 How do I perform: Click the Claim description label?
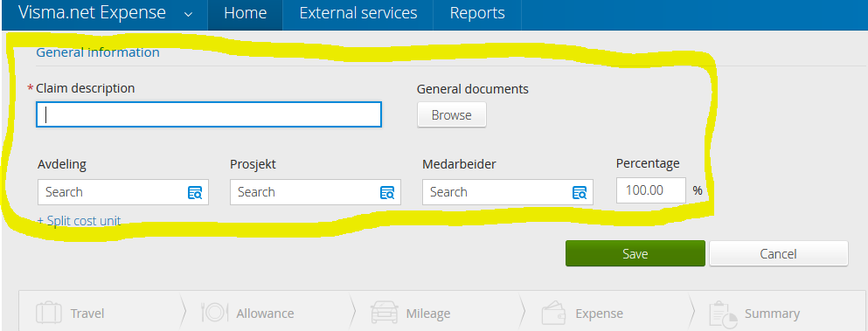pyautogui.click(x=86, y=88)
